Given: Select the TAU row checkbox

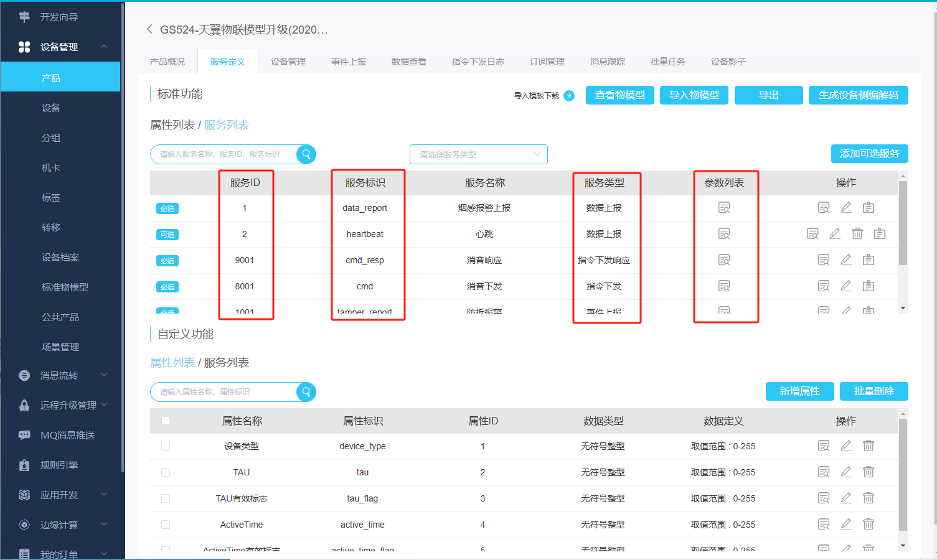Looking at the screenshot, I should [166, 472].
